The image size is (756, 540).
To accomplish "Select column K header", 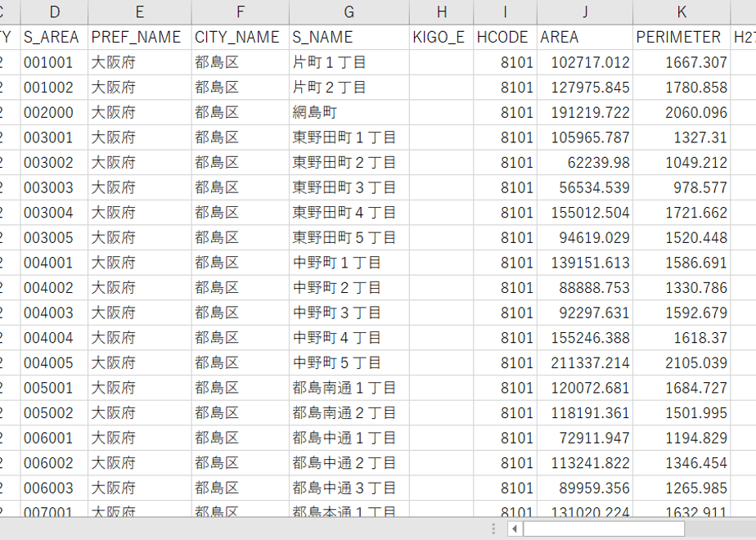I will pos(682,11).
